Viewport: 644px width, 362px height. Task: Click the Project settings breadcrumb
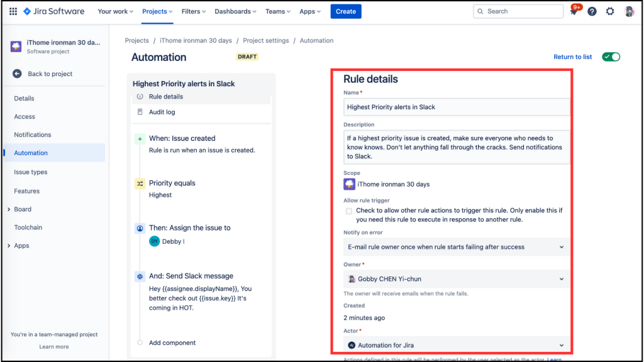[x=266, y=41]
